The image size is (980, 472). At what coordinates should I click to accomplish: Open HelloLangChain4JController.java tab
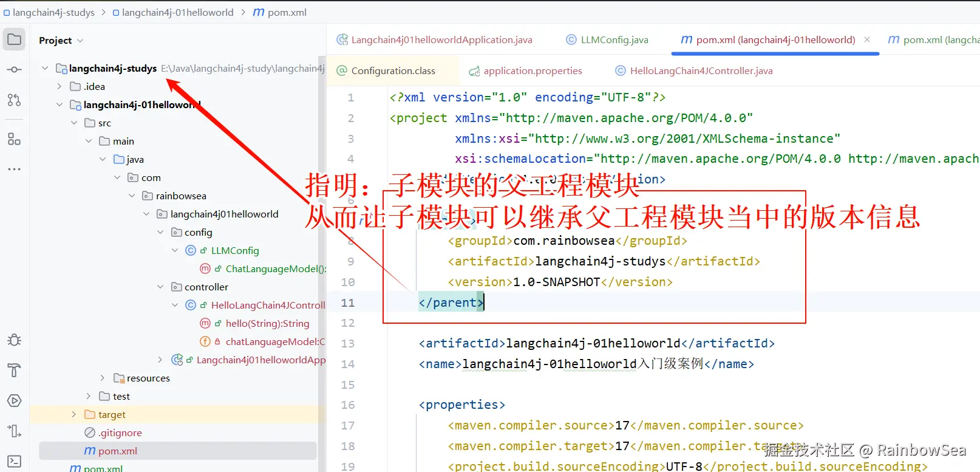694,70
